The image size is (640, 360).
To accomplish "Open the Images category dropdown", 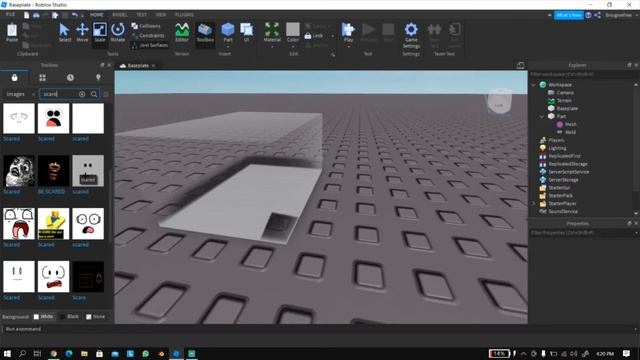I will [20, 94].
